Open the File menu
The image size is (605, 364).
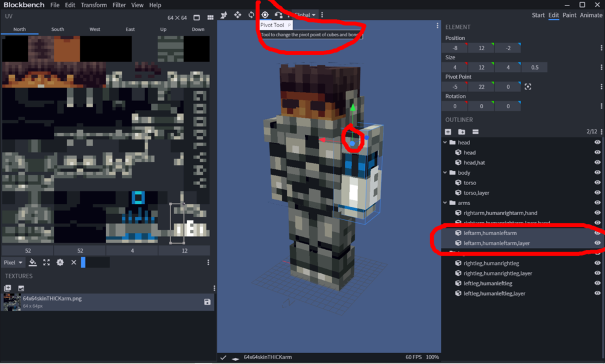55,5
